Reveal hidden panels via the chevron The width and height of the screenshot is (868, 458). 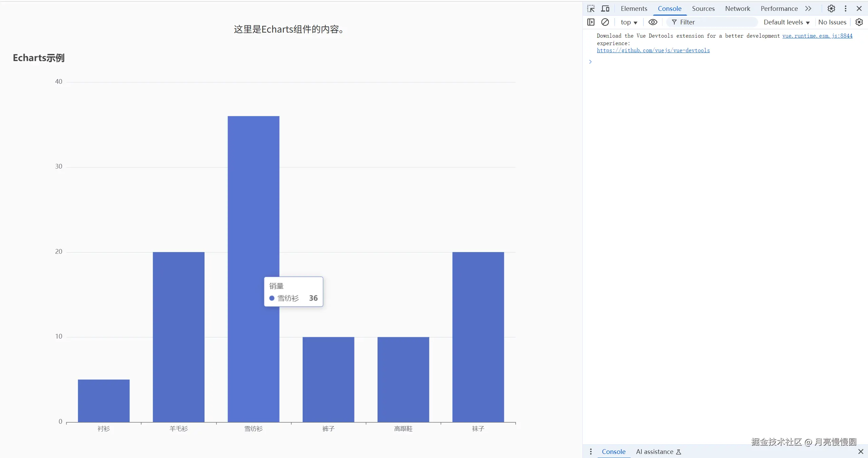(x=808, y=8)
